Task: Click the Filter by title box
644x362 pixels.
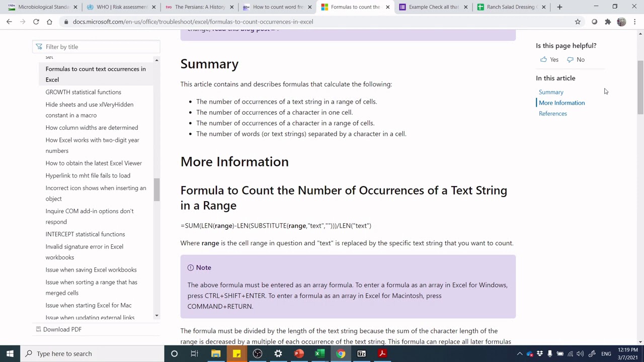Action: click(96, 47)
